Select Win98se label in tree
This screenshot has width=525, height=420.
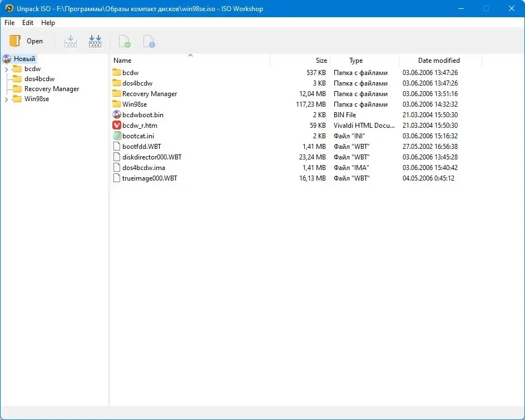click(37, 99)
